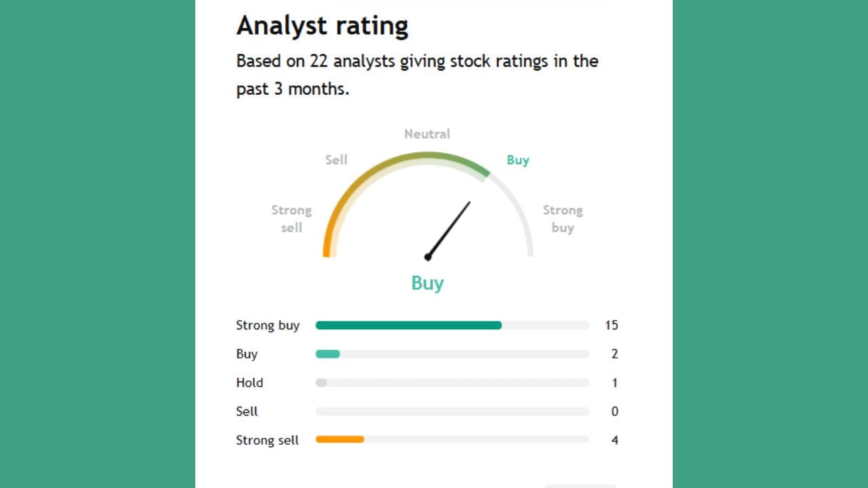The height and width of the screenshot is (488, 868).
Task: Click the highlighted 'Buy' gauge label
Action: (518, 160)
